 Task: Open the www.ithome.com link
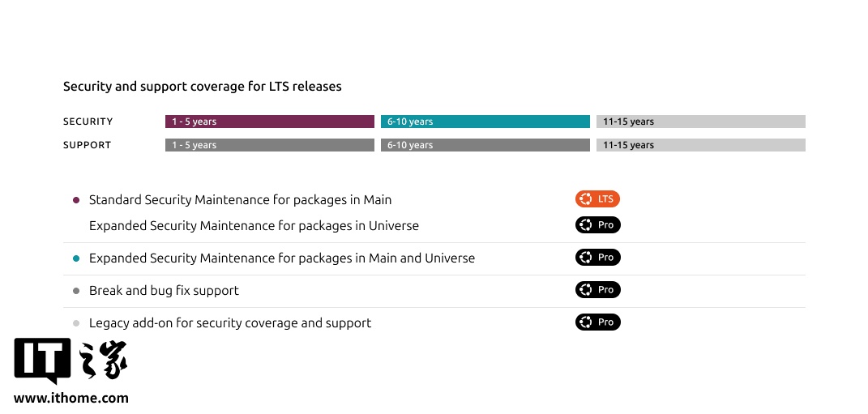71,398
